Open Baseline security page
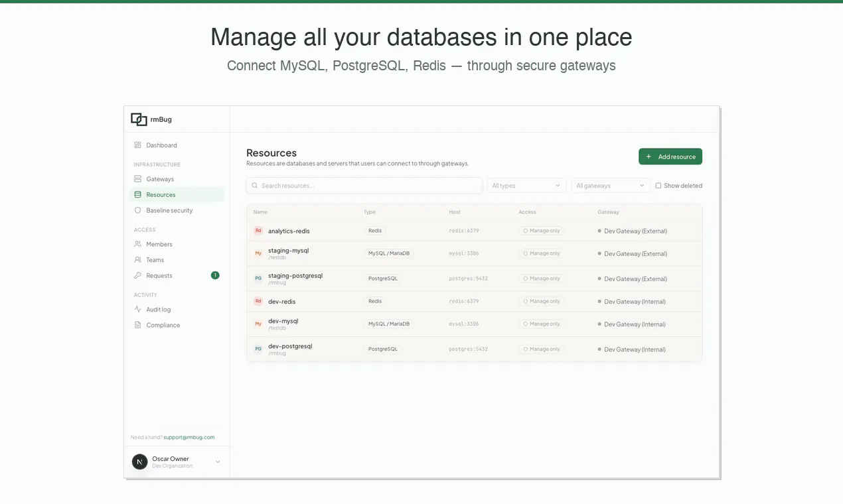Viewport: 843px width, 504px height. click(x=177, y=210)
